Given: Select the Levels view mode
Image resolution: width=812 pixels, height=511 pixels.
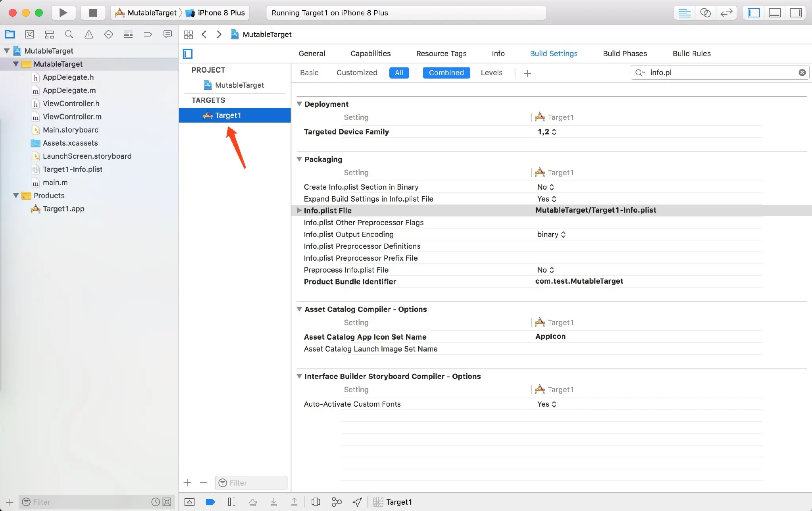Looking at the screenshot, I should click(492, 73).
